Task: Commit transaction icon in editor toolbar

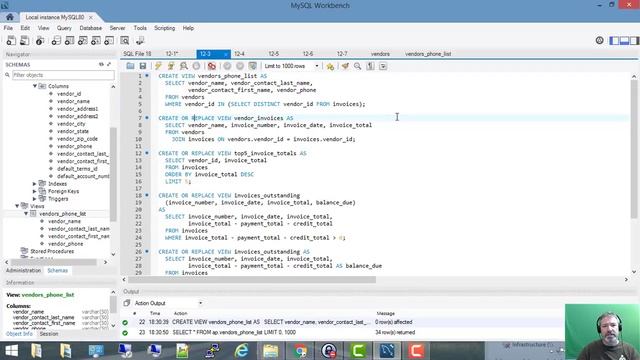Action: [227, 66]
